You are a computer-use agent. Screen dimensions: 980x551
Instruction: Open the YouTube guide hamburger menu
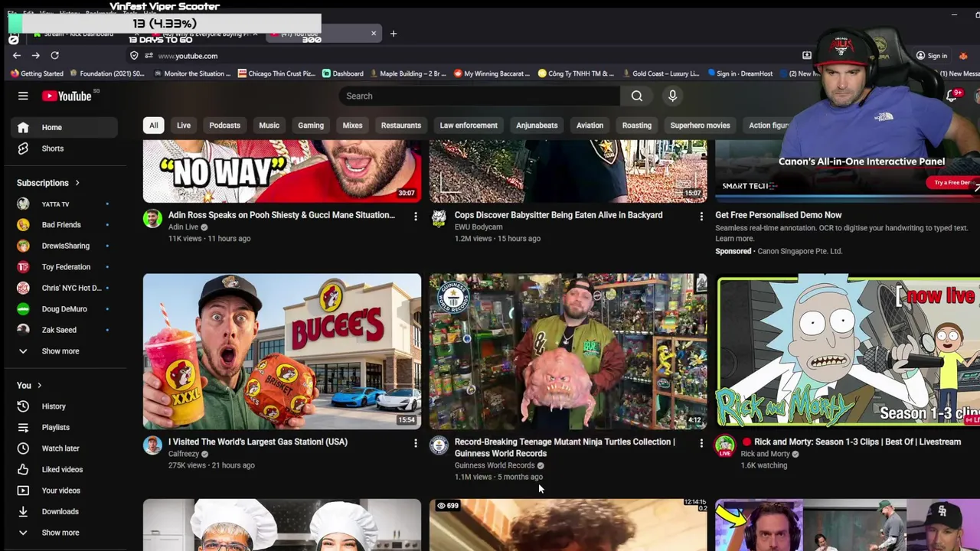click(x=23, y=96)
